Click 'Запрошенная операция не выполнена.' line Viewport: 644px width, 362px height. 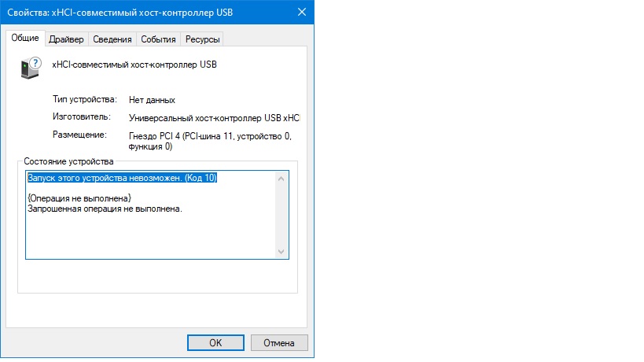(105, 209)
